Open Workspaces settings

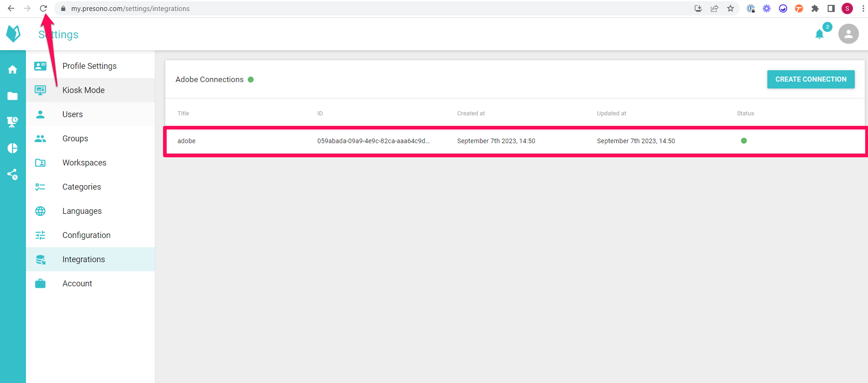(90, 163)
